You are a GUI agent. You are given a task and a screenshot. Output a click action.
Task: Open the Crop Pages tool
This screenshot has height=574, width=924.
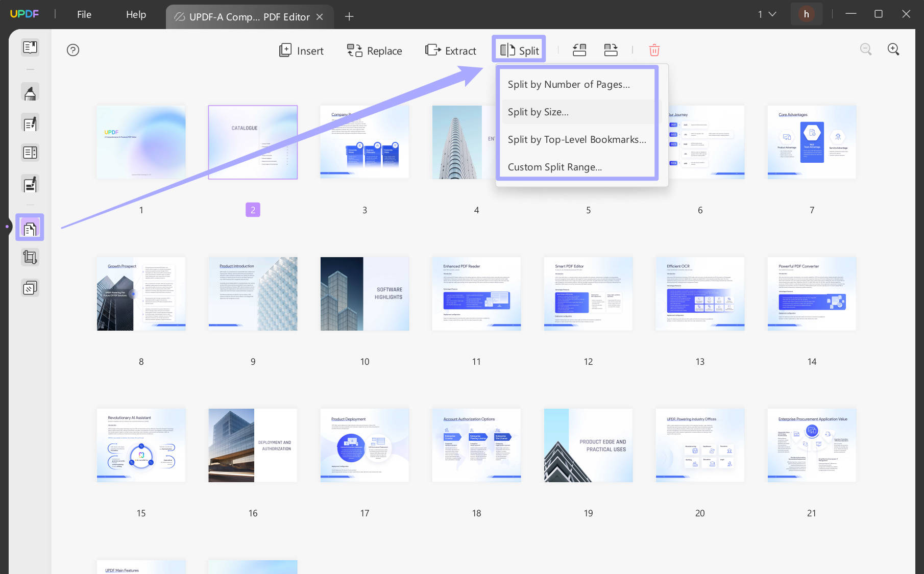(x=30, y=257)
